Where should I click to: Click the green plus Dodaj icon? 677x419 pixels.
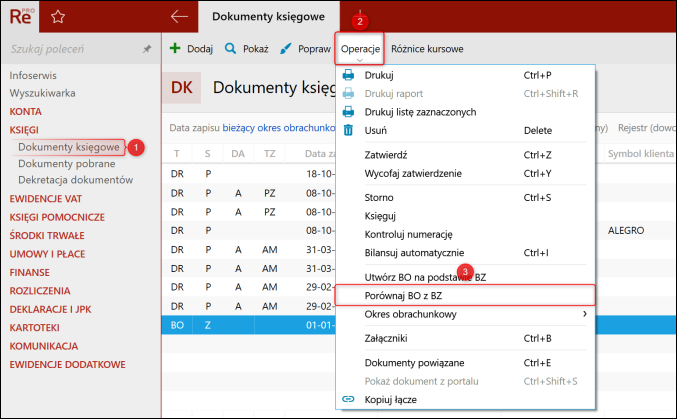[x=175, y=48]
